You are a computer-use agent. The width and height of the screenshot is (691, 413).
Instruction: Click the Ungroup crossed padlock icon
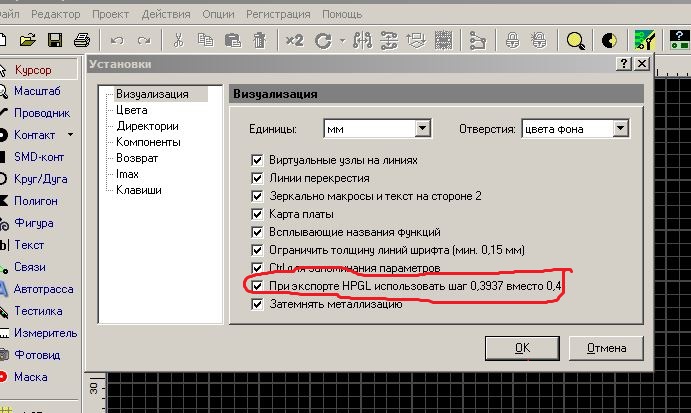point(539,41)
